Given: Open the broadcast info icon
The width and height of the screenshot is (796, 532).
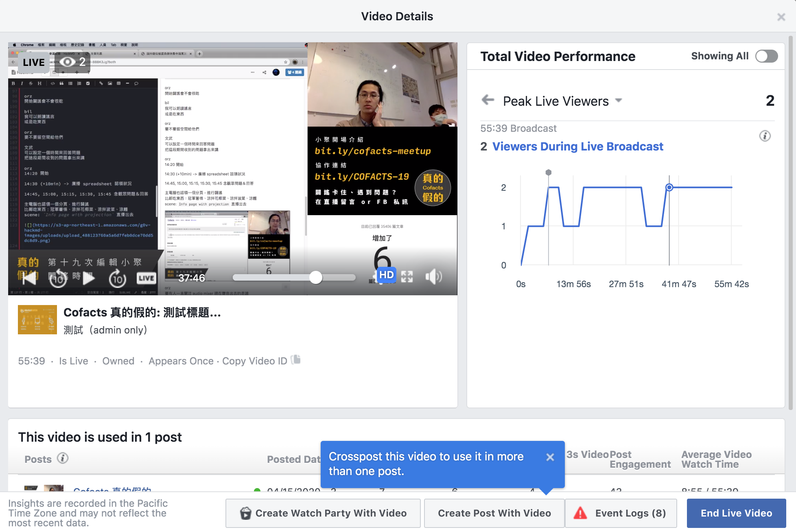Looking at the screenshot, I should (x=765, y=136).
